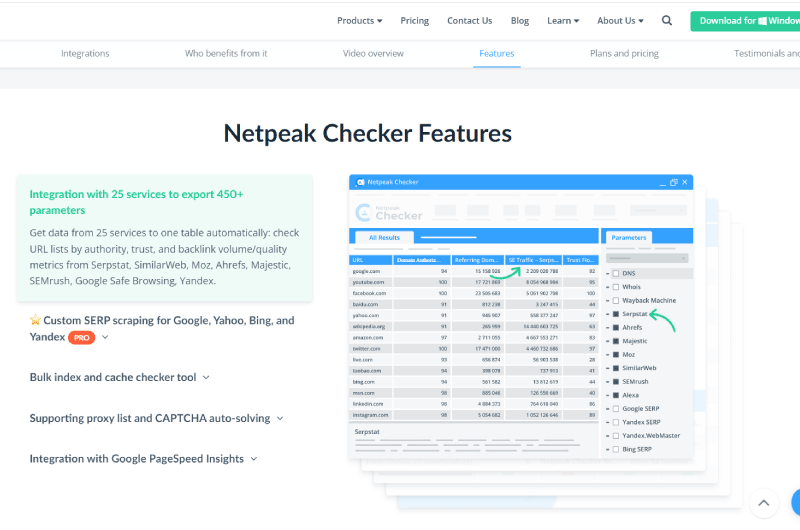The height and width of the screenshot is (530, 800).
Task: Toggle the Yandex SERP checkbox
Action: [616, 422]
